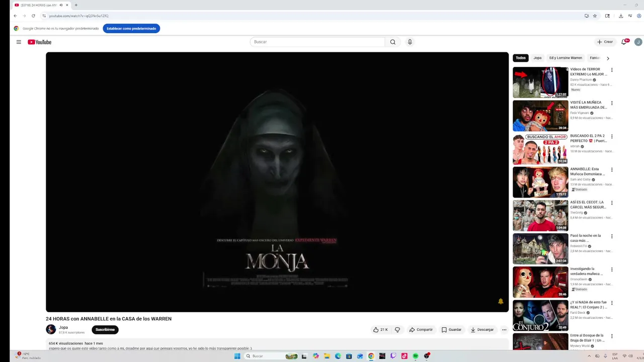Screen dimensions: 644x362
Task: Open the Jopa channel name link
Action: coord(63,327)
